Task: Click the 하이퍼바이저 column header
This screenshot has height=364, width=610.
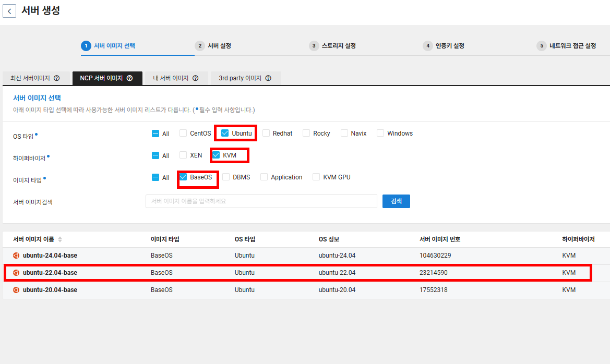Action: (x=579, y=239)
